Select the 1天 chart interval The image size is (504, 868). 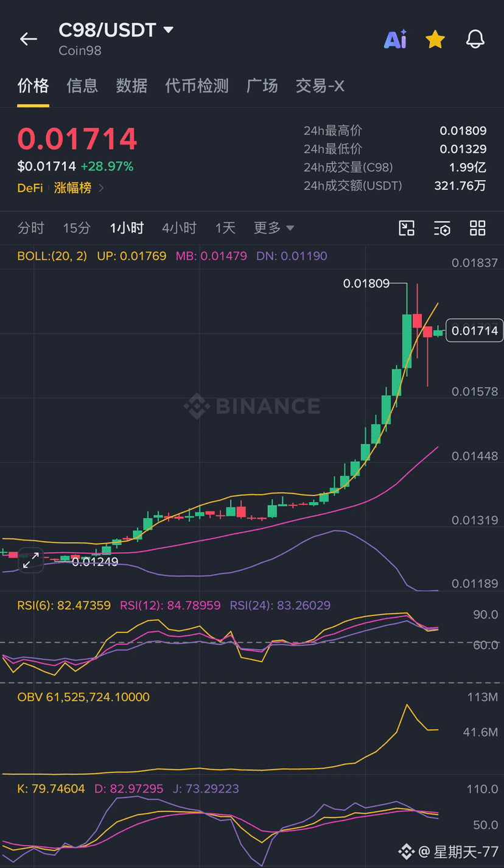pyautogui.click(x=225, y=228)
